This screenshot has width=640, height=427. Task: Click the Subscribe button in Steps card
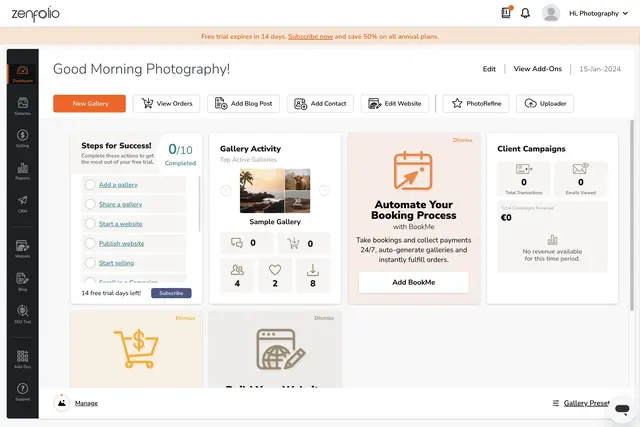pyautogui.click(x=171, y=293)
